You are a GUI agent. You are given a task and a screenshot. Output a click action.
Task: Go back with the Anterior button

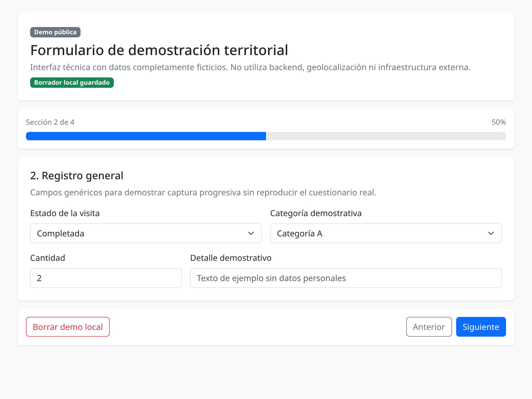pyautogui.click(x=429, y=327)
